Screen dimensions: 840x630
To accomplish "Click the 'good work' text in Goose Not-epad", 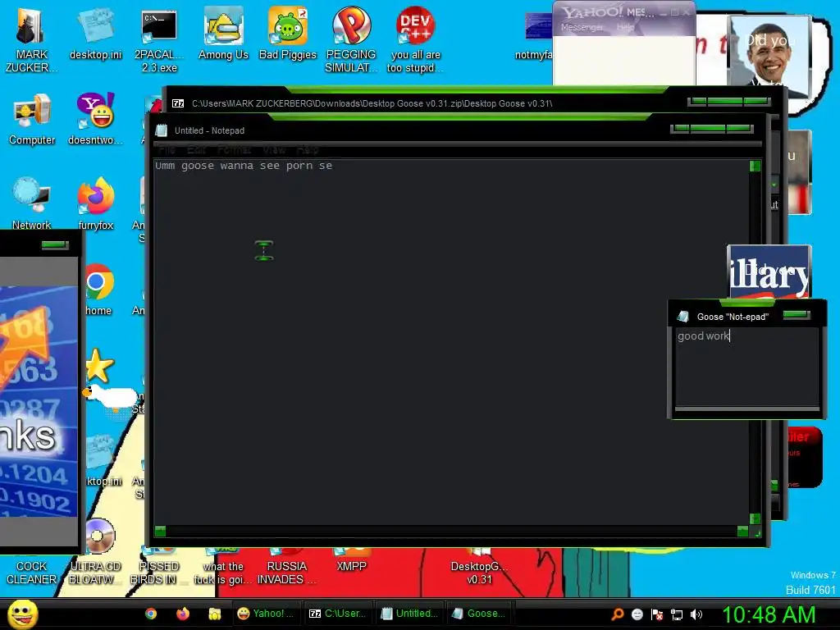I will pyautogui.click(x=703, y=336).
